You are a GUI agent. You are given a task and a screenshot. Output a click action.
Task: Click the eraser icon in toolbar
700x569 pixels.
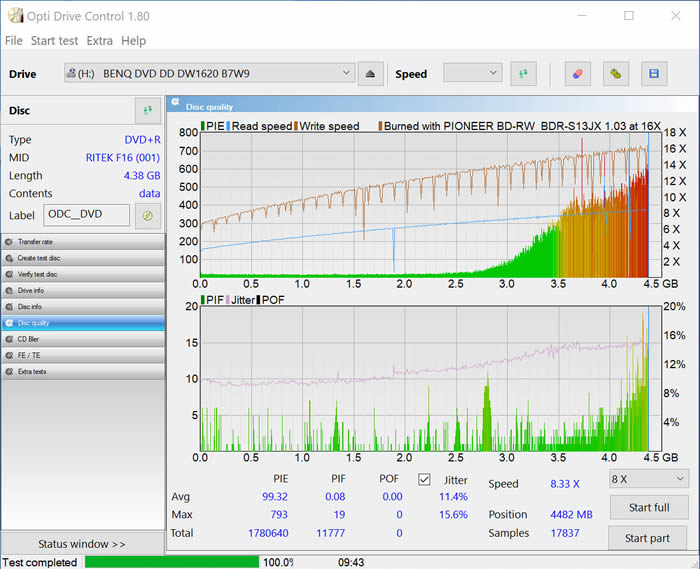tap(577, 73)
